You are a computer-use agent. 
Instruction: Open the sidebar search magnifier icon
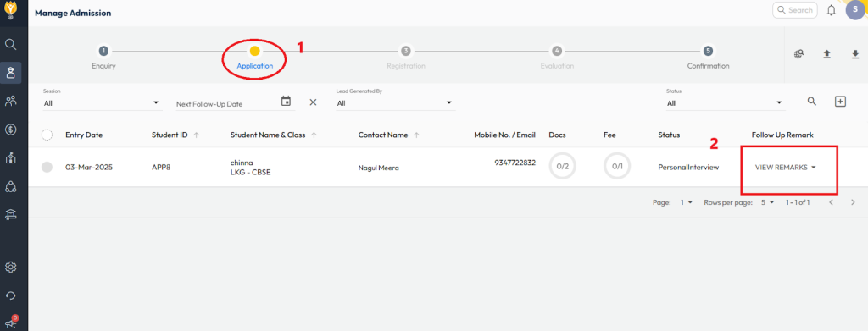[10, 44]
